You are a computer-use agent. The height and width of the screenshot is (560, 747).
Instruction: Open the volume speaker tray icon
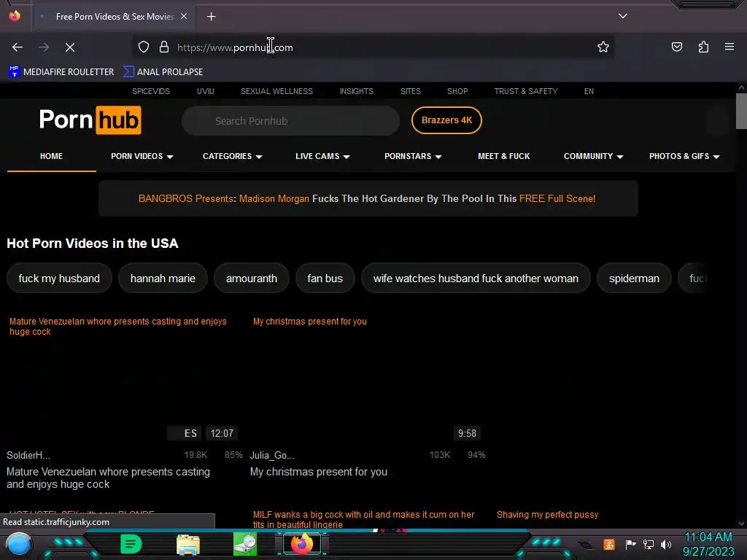tap(666, 544)
